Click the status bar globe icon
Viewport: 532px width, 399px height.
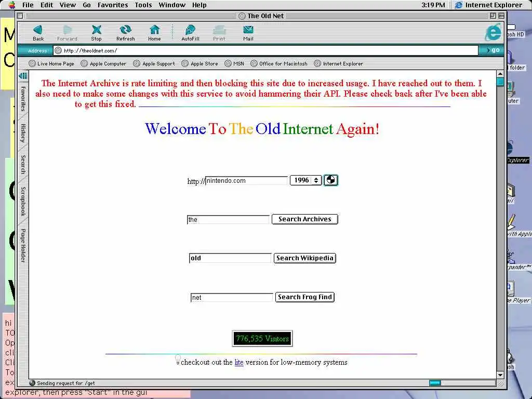[32, 383]
